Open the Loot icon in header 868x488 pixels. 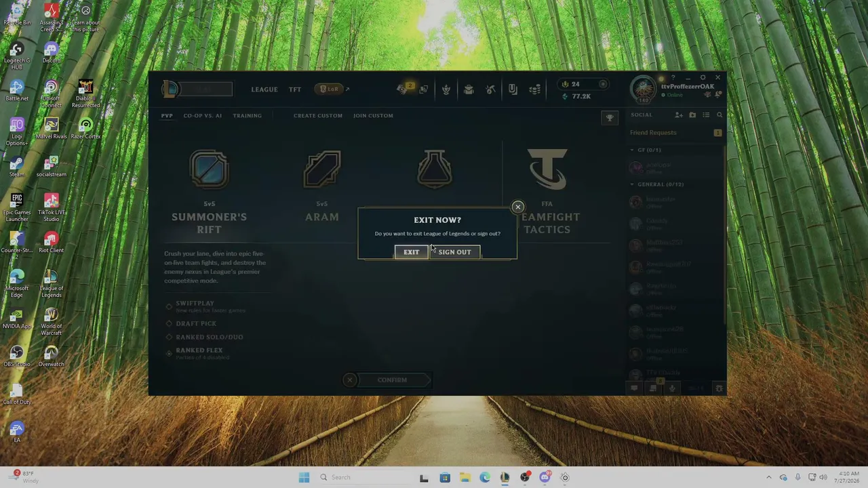tap(513, 89)
